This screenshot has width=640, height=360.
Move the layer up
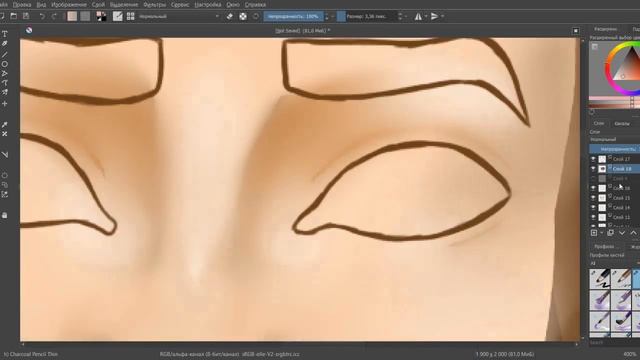[633, 233]
